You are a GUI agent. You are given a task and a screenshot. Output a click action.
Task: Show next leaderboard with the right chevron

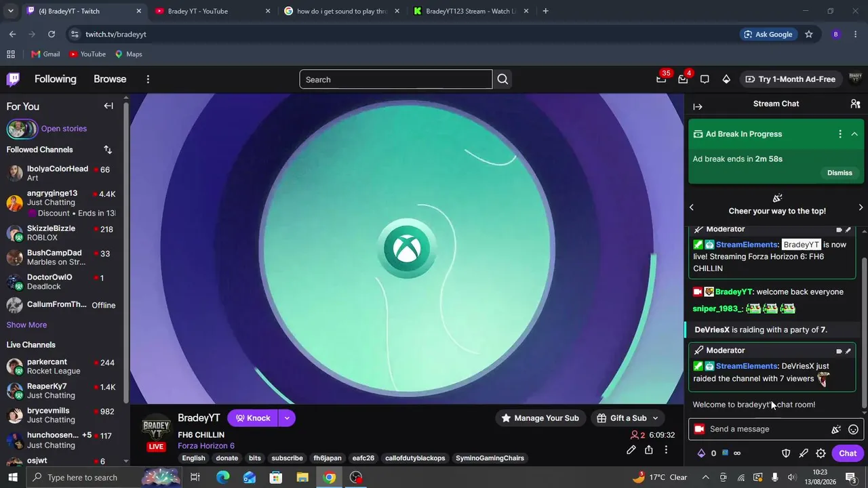861,207
